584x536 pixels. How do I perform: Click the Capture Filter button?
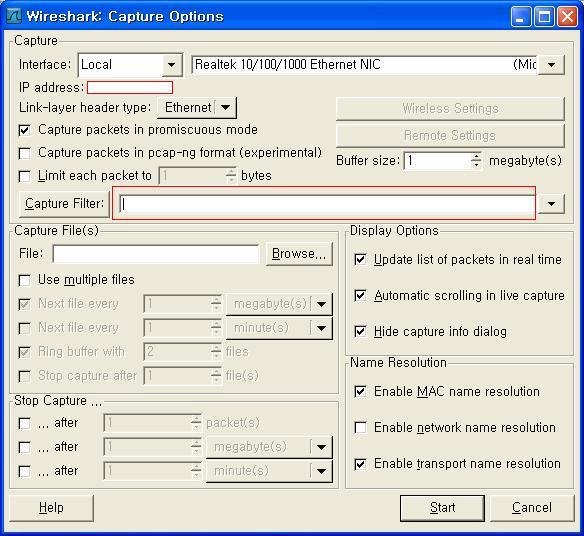(x=64, y=204)
